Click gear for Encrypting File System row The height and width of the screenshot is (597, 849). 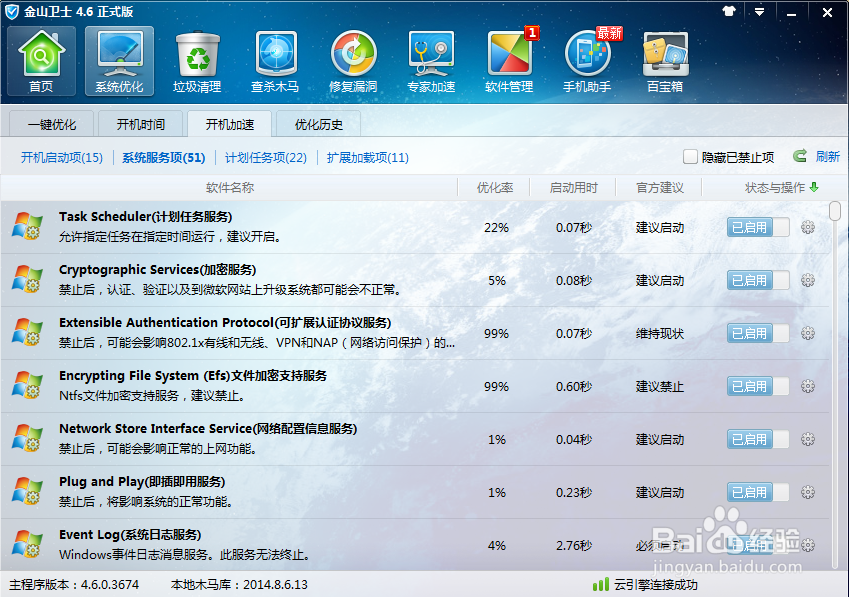point(808,386)
